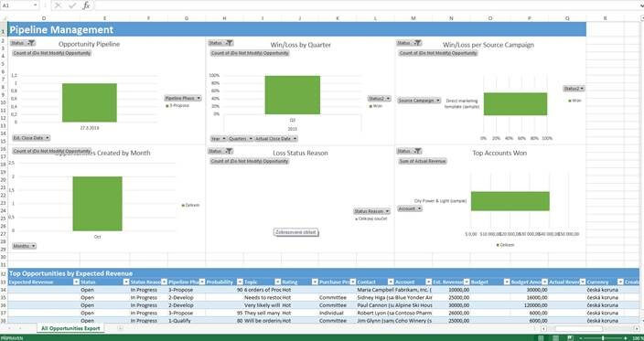This screenshot has width=644, height=341.
Task: Click Count field button on Win/Loss by Quarter chart
Action: (x=250, y=53)
